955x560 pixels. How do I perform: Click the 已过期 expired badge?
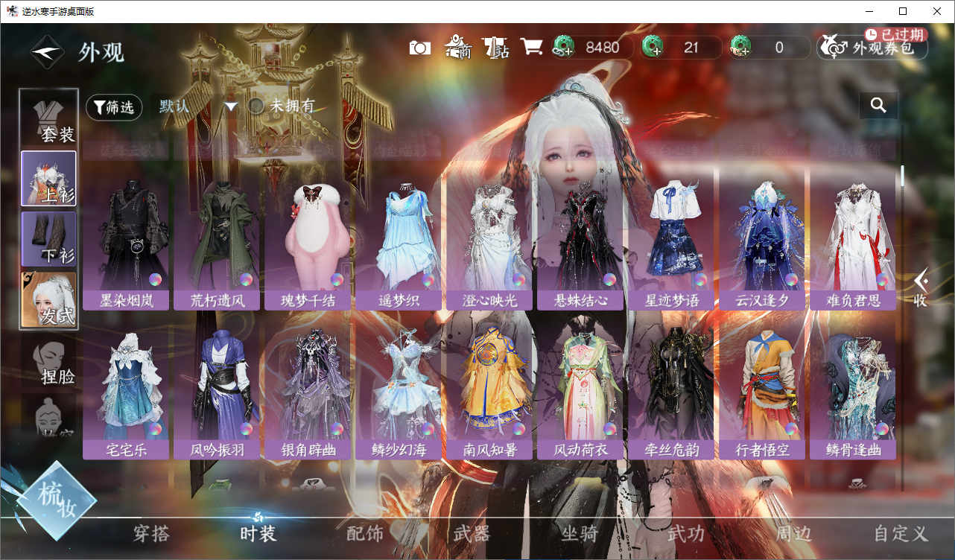click(895, 34)
